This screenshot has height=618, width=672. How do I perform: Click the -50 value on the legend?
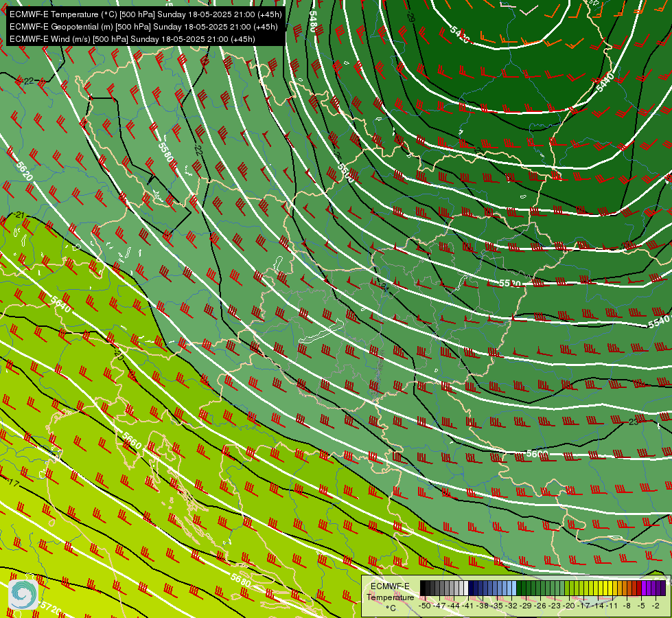tap(424, 606)
